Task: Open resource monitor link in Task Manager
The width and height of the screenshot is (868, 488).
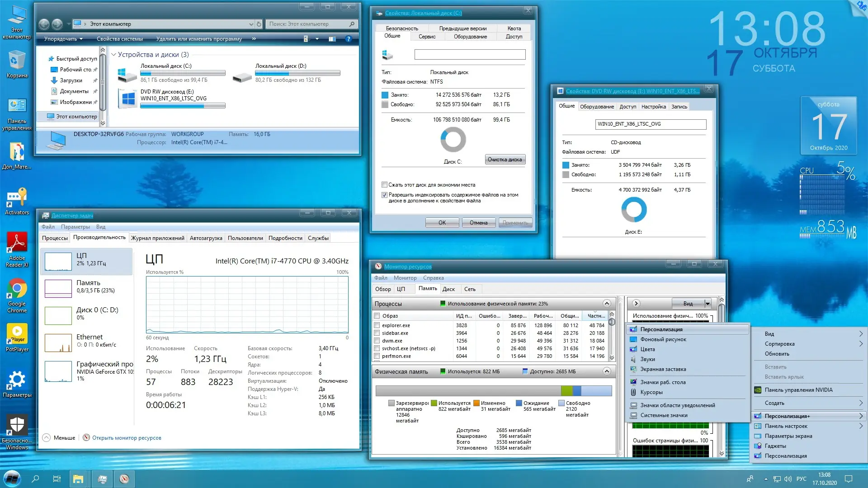Action: coord(127,438)
